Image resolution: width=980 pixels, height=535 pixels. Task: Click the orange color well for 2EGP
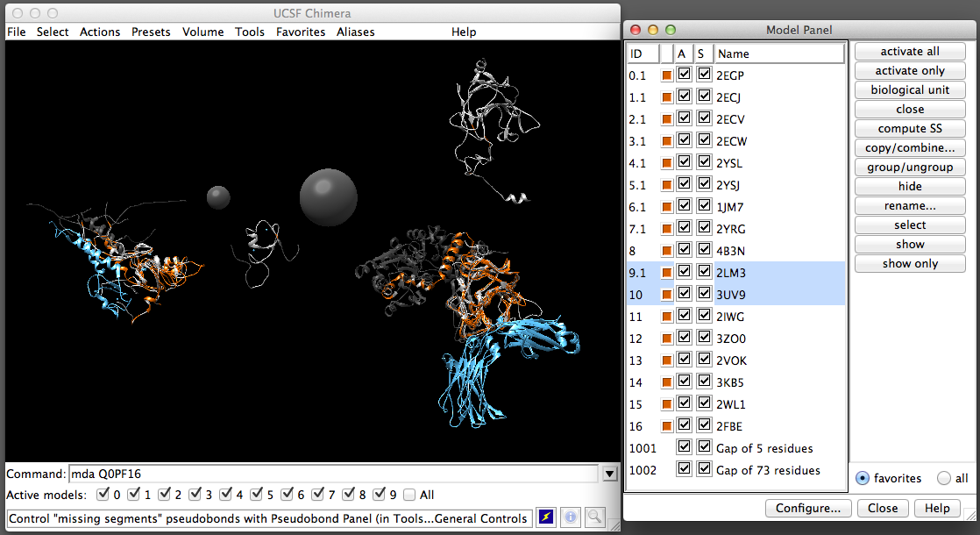pos(666,75)
